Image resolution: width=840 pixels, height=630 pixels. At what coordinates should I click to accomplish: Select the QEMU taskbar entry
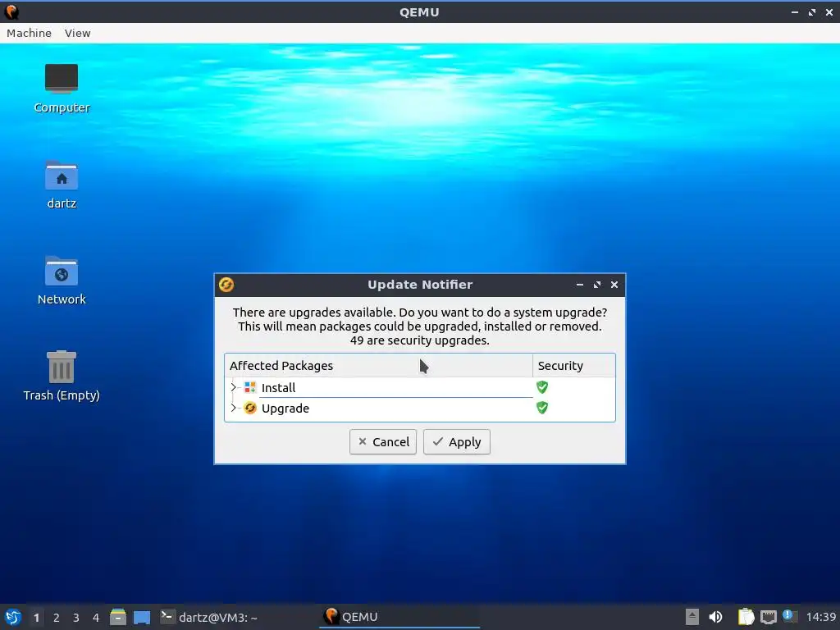click(x=399, y=617)
